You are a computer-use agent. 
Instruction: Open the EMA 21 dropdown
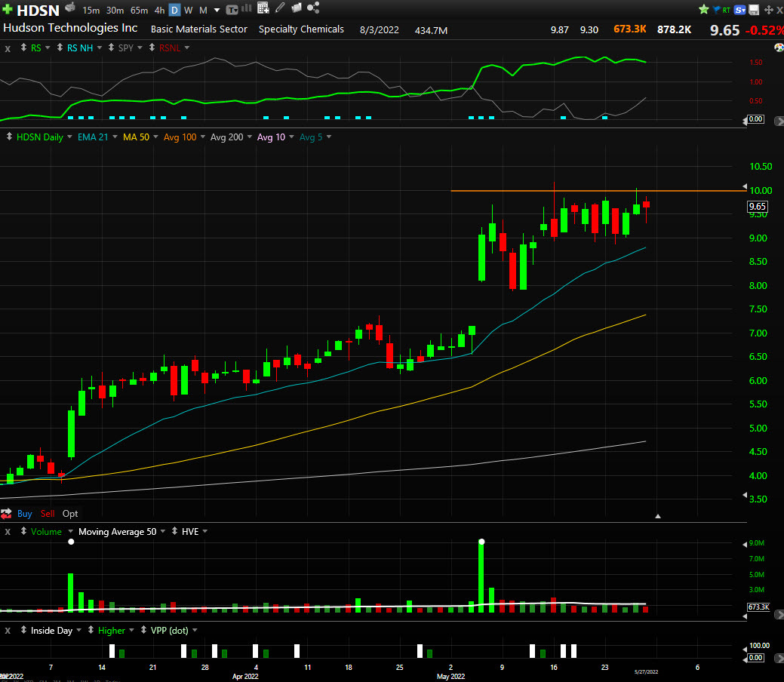click(x=115, y=137)
